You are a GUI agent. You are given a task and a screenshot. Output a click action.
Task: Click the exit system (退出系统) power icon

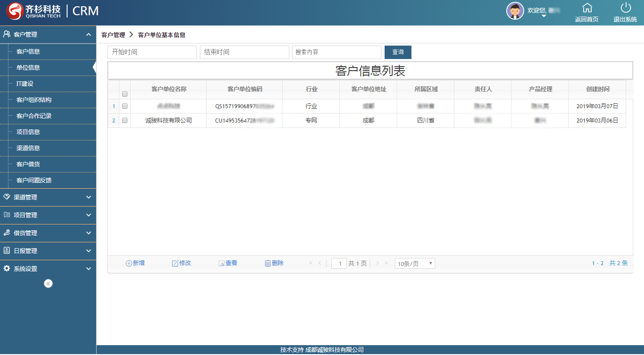click(x=625, y=8)
